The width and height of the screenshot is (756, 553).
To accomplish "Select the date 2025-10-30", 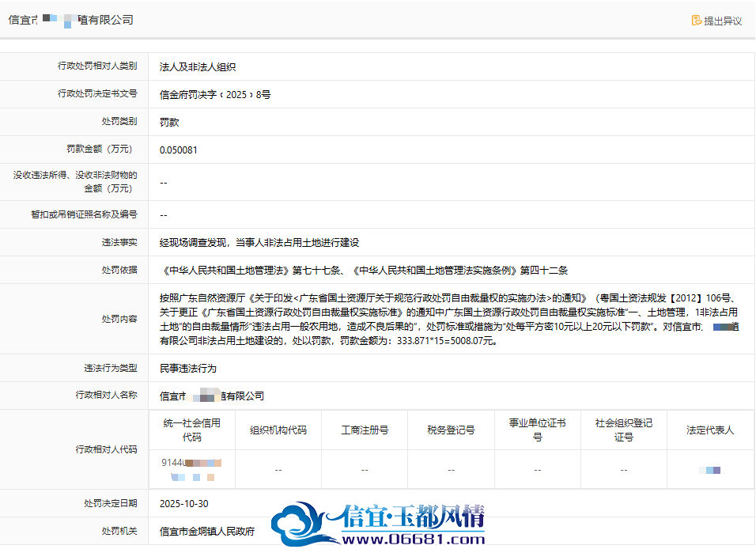I will (x=184, y=504).
